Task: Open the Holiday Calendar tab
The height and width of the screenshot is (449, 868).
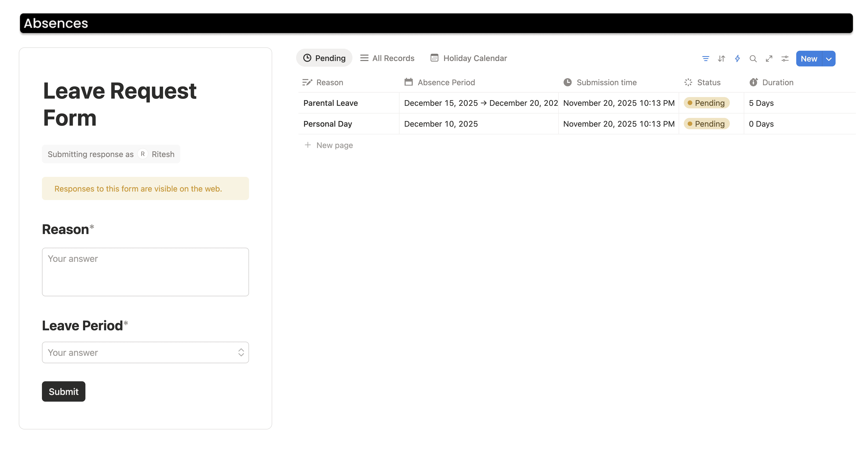Action: (468, 58)
